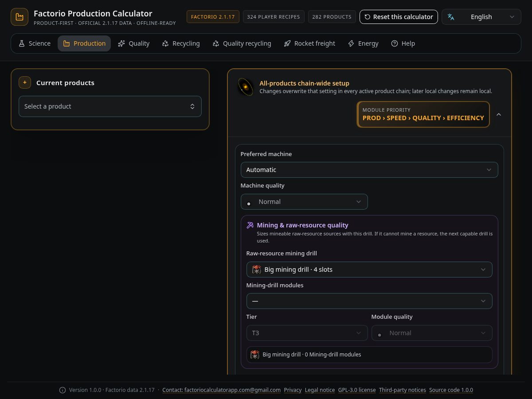Collapse the chain-wide setup with chevron
The width and height of the screenshot is (532, 399).
point(499,114)
